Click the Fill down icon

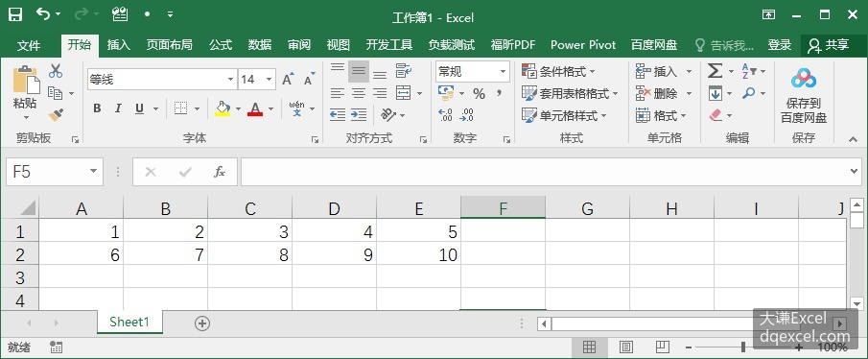pos(716,94)
